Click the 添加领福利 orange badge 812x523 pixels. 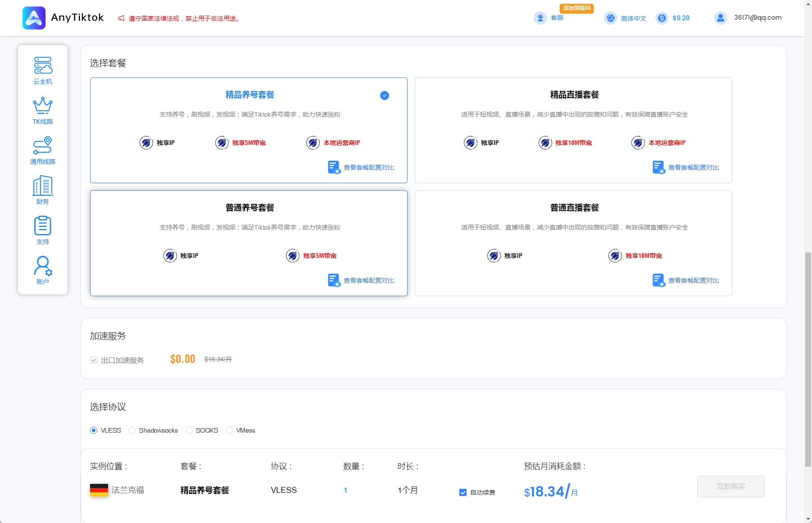(576, 8)
